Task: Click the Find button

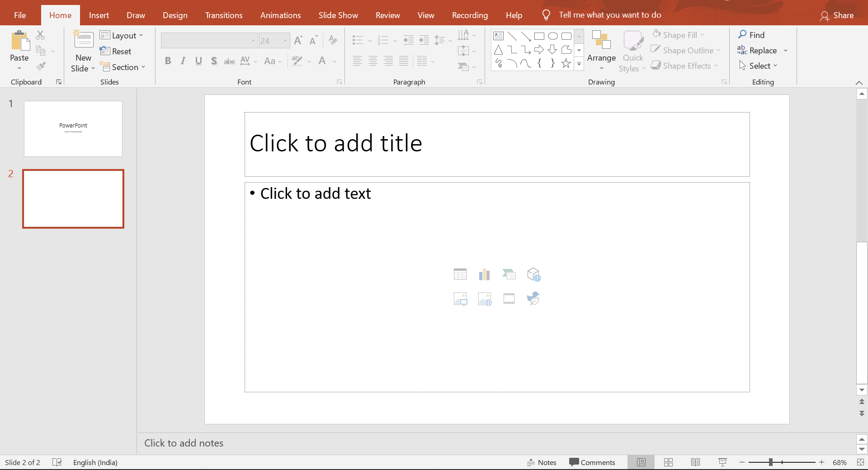Action: coord(751,35)
